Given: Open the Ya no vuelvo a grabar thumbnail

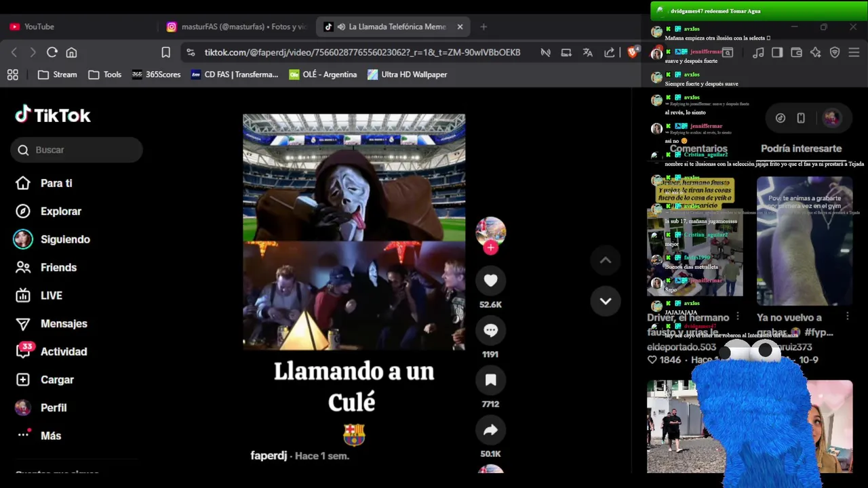Looking at the screenshot, I should click(804, 241).
